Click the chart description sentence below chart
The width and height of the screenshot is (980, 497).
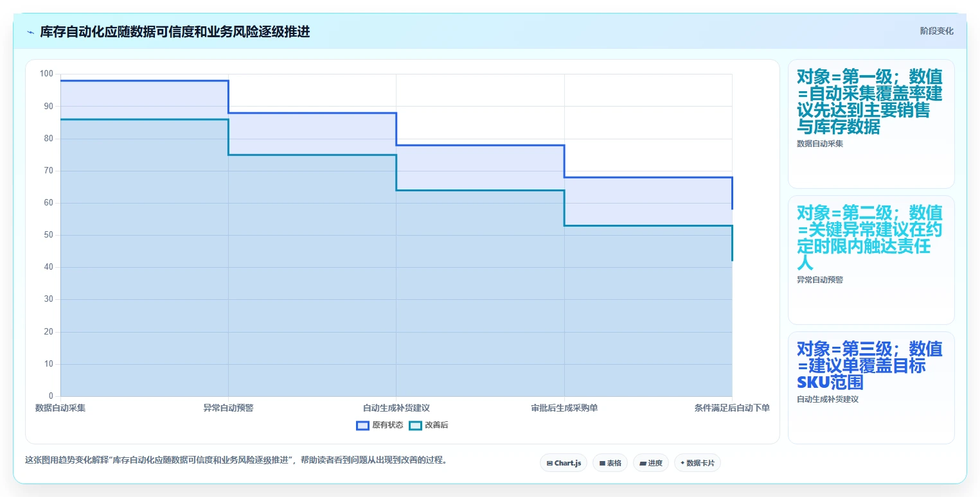236,460
